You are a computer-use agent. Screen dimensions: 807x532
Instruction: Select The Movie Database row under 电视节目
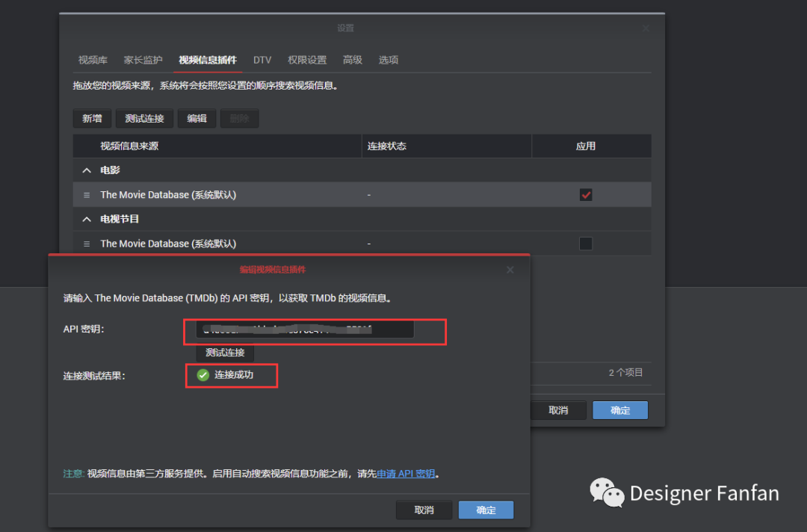(x=362, y=244)
